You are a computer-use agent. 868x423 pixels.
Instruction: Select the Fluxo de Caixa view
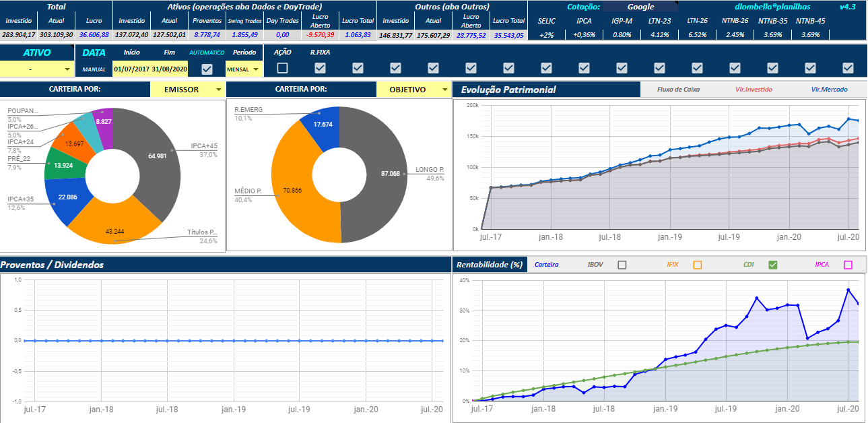point(677,90)
